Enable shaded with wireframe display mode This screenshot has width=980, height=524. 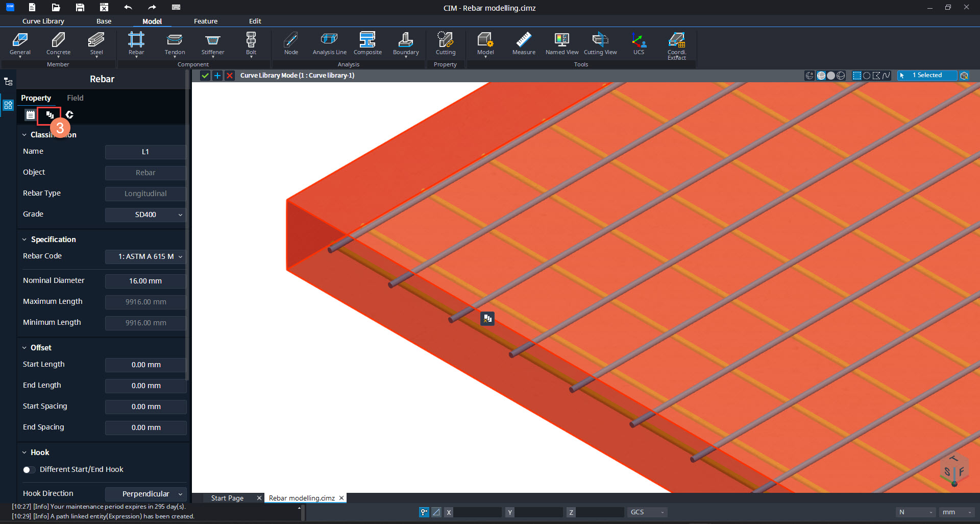pyautogui.click(x=821, y=76)
